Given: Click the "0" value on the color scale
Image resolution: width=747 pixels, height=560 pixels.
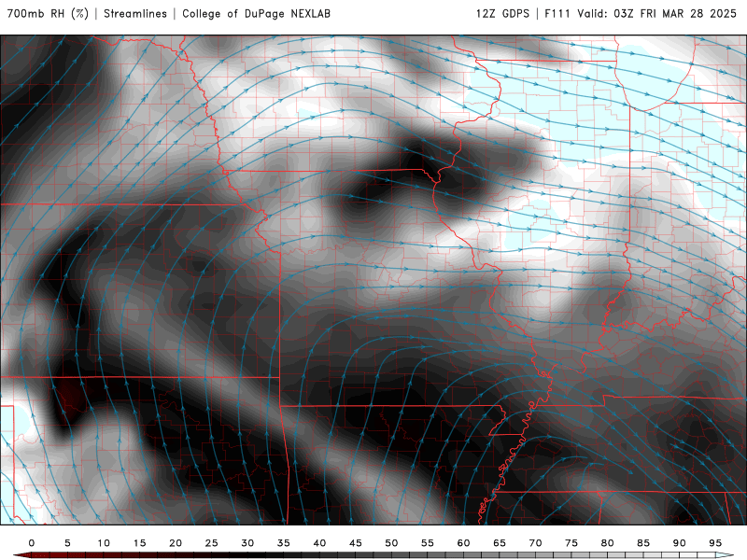Looking at the screenshot, I should tap(32, 543).
